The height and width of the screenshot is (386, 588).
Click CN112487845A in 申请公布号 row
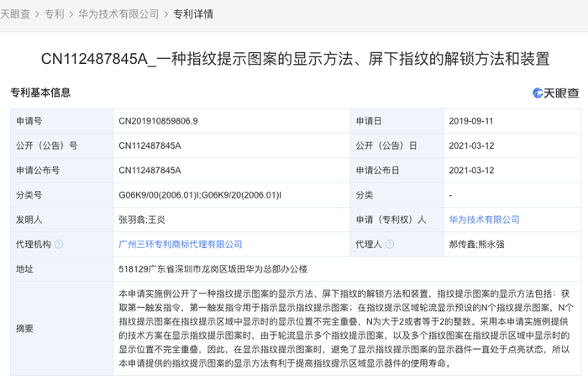pos(150,171)
